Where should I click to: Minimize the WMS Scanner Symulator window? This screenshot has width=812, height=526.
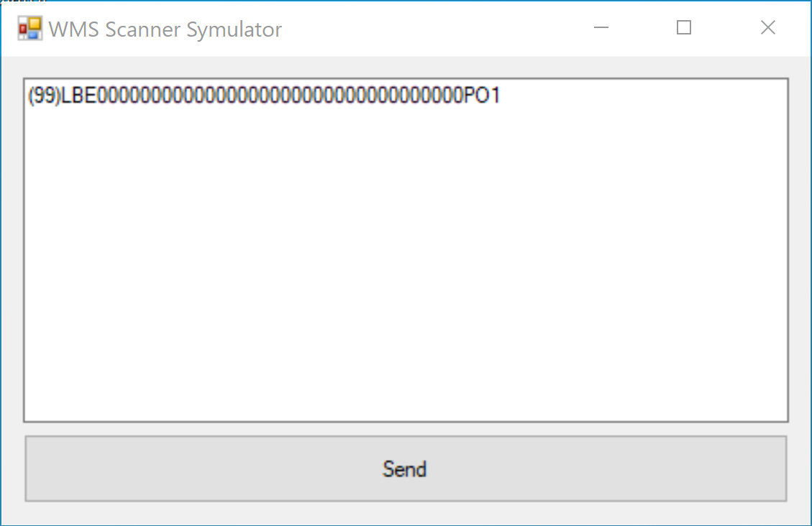click(x=601, y=28)
